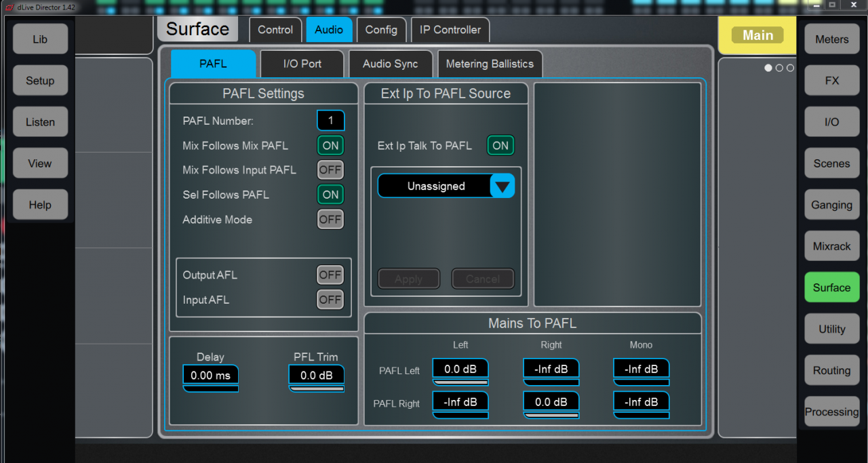Click the Setup button
This screenshot has width=868, height=463.
40,81
